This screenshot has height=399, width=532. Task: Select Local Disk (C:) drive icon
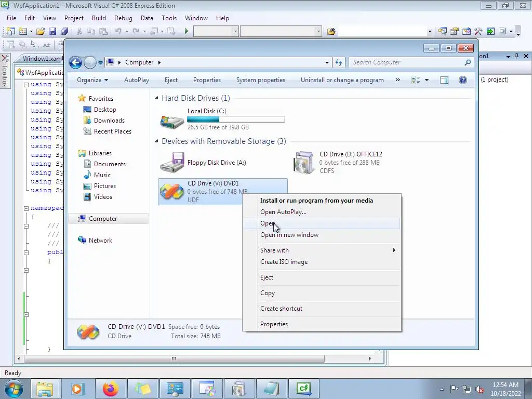pyautogui.click(x=172, y=121)
